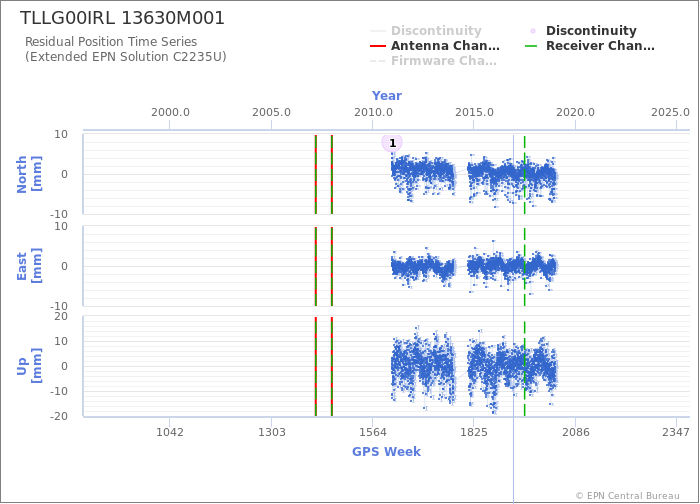Click the Up [mm] axis label
700x504 pixels.
click(x=29, y=366)
